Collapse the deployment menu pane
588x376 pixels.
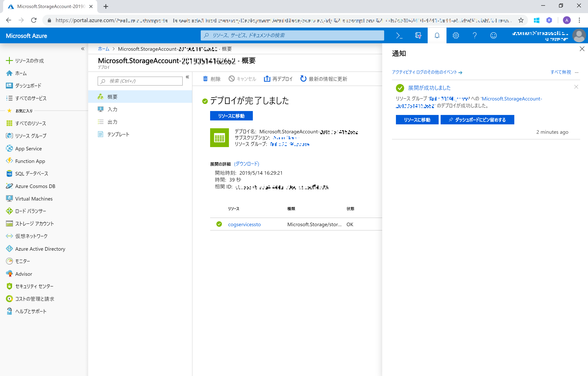[187, 77]
